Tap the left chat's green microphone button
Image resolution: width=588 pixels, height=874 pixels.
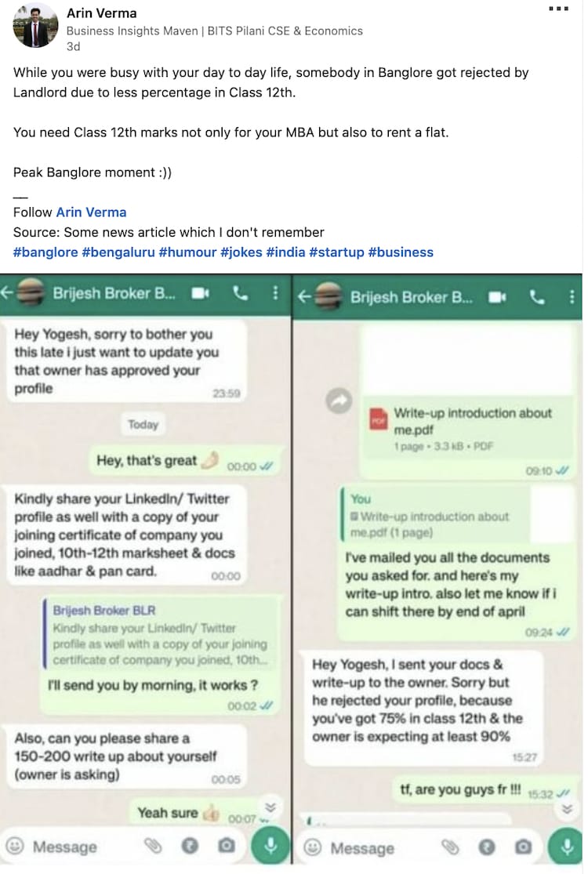(270, 845)
